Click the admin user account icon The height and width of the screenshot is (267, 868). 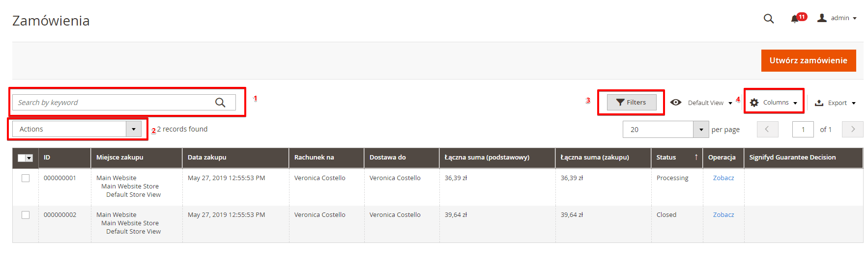pos(822,18)
